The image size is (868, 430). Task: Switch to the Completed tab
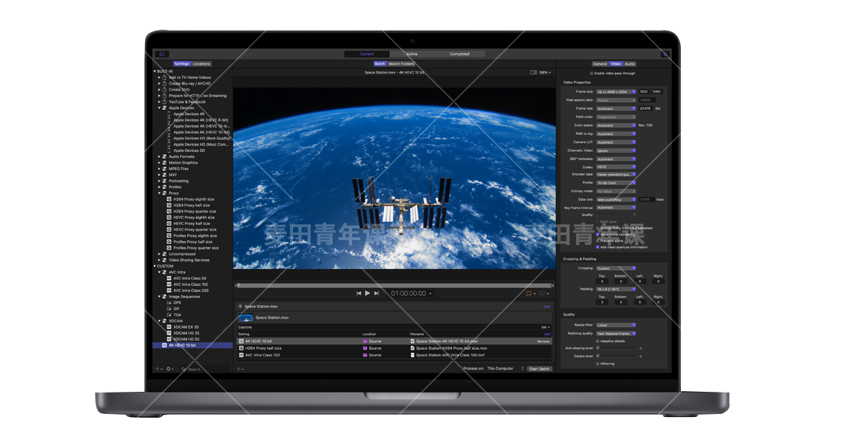point(460,54)
